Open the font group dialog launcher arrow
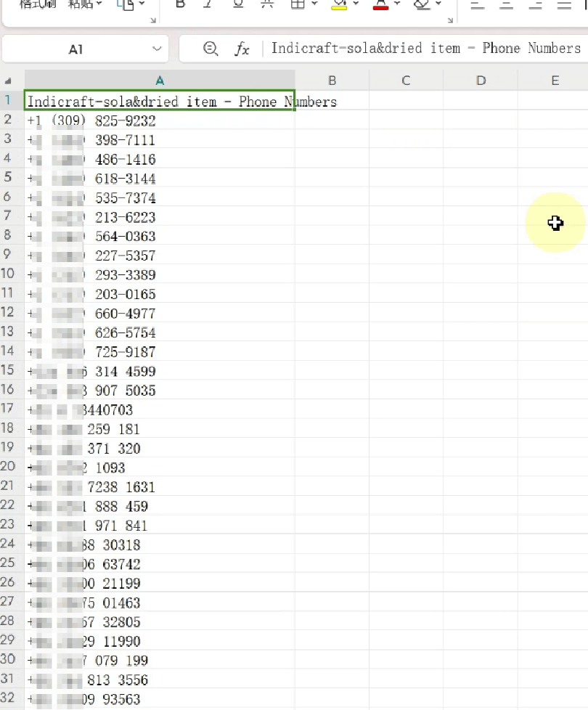Screen dimensions: 588x710 (x=450, y=20)
